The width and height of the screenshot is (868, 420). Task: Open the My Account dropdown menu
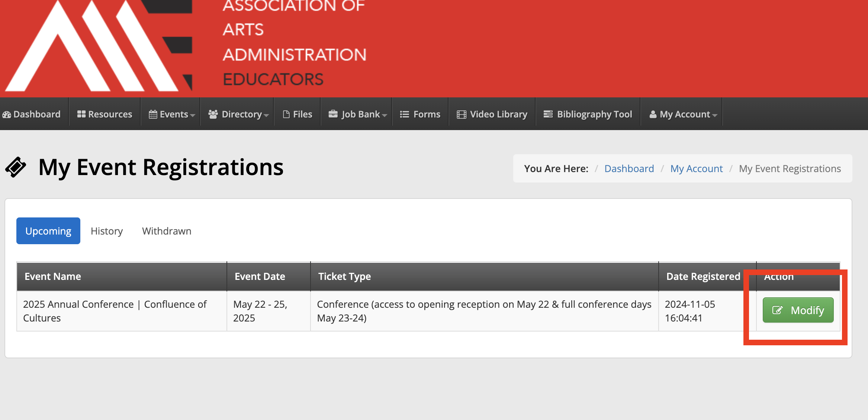pos(683,114)
